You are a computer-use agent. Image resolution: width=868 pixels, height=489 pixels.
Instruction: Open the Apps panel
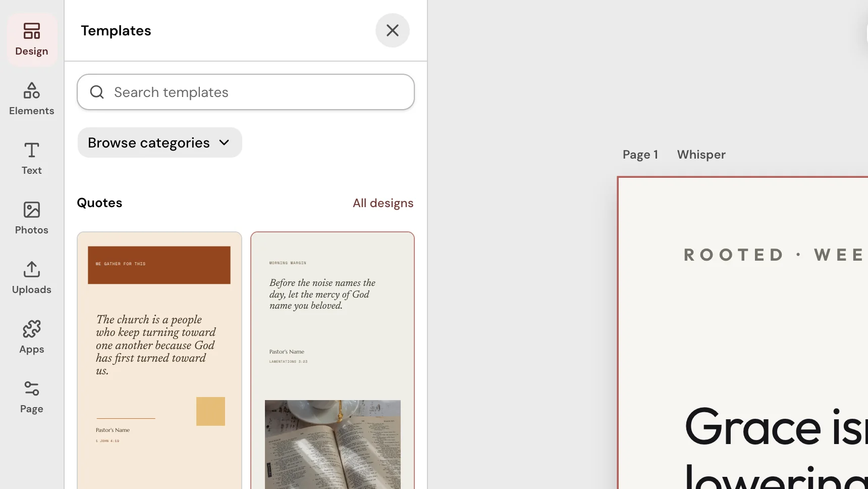(32, 337)
